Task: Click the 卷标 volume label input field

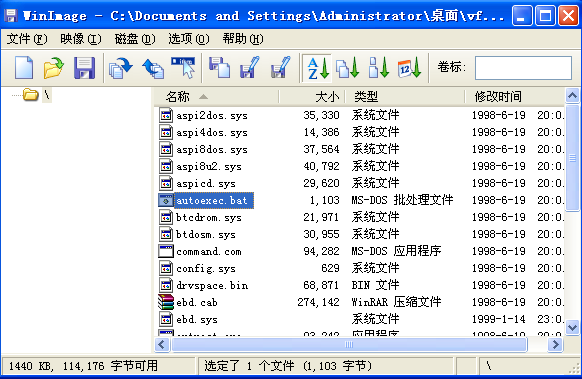Action: [523, 68]
